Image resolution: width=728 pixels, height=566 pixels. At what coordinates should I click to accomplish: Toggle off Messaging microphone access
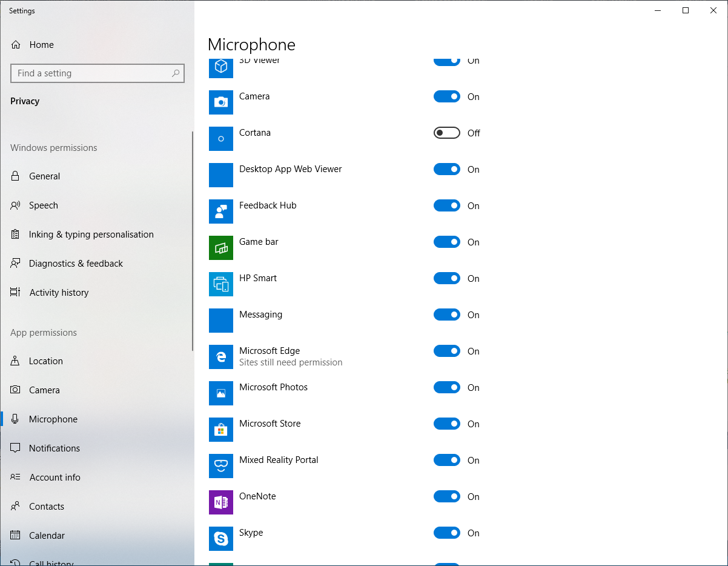(x=447, y=315)
